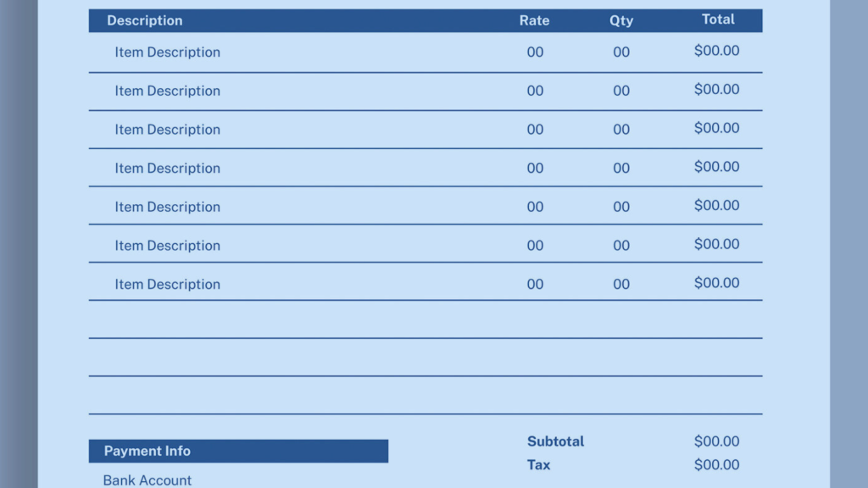Select the Tax amount $00.00
868x488 pixels.
click(x=717, y=465)
